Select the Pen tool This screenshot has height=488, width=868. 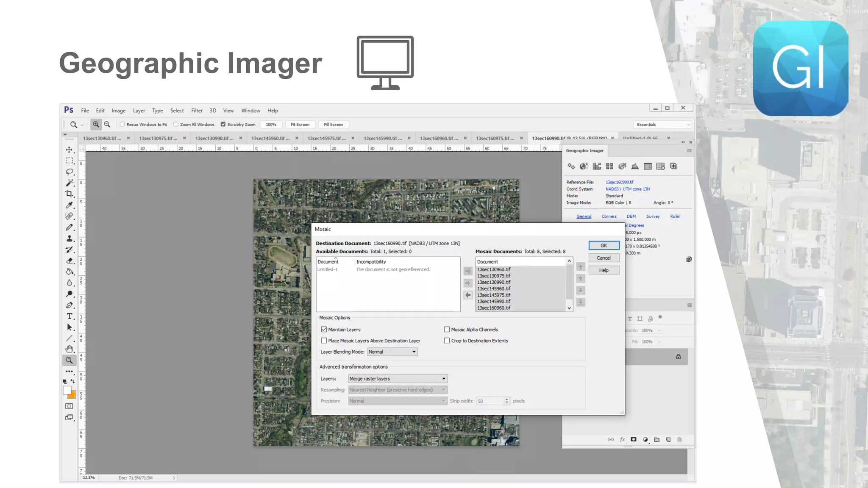point(69,305)
